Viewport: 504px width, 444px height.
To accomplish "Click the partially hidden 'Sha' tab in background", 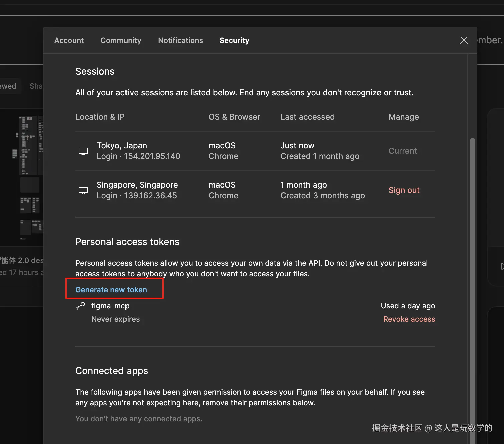I will pyautogui.click(x=36, y=86).
